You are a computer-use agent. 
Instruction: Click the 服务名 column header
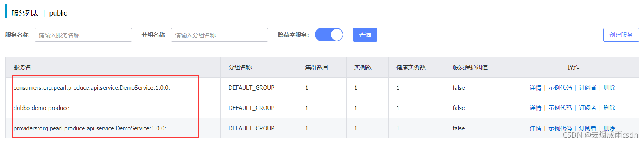(22, 67)
